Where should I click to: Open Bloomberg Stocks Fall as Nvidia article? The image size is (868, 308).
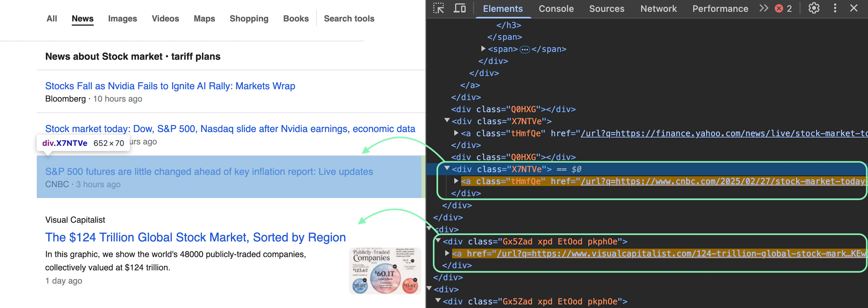pos(170,86)
